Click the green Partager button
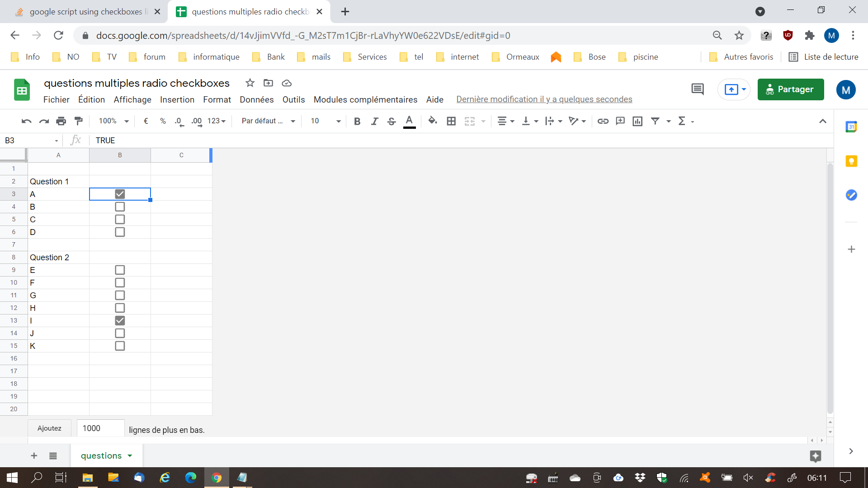This screenshot has width=868, height=488. (790, 89)
